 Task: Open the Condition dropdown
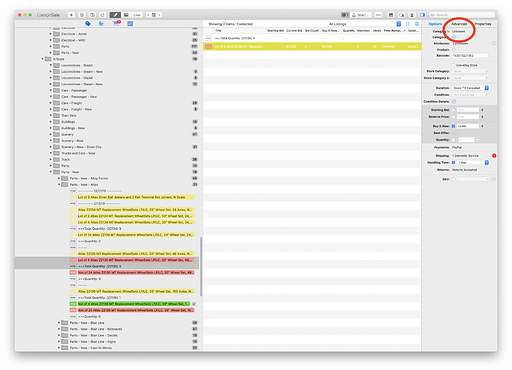(470, 95)
